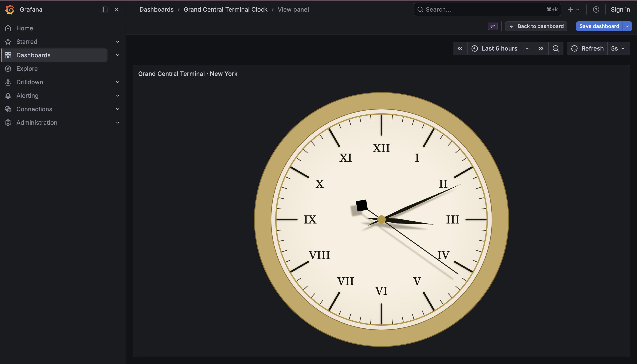
Task: Click the clock's gold center hub
Action: coord(381,219)
